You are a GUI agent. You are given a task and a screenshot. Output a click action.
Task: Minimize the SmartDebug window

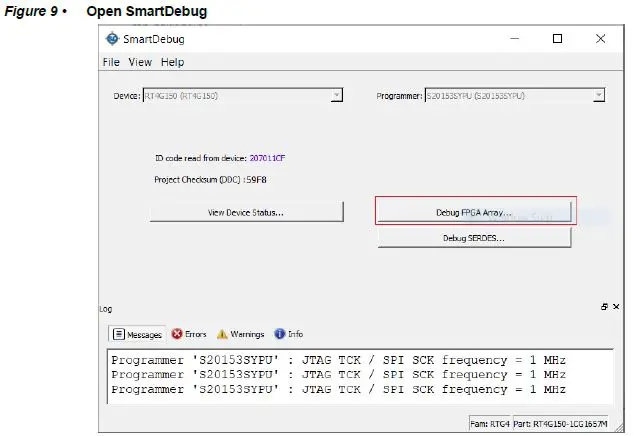click(x=515, y=38)
